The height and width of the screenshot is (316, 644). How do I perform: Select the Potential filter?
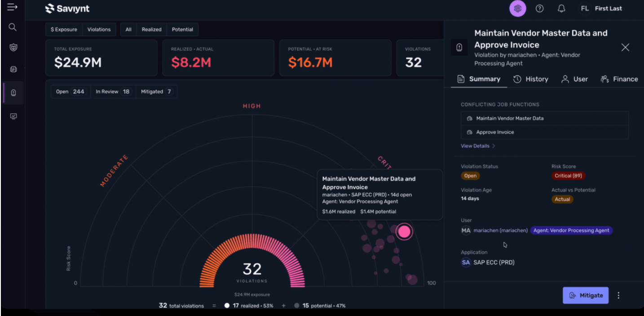[182, 30]
